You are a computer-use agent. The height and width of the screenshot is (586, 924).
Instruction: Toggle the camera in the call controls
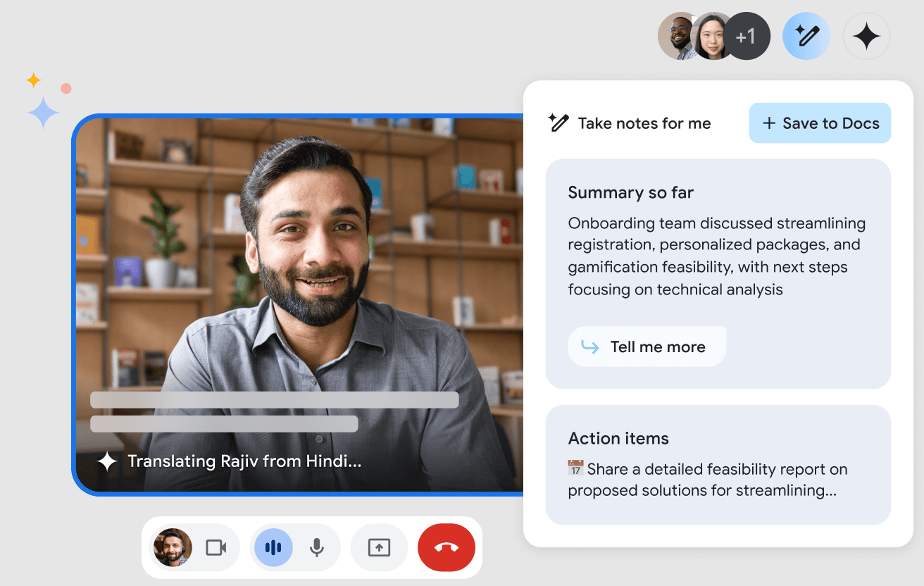(216, 547)
